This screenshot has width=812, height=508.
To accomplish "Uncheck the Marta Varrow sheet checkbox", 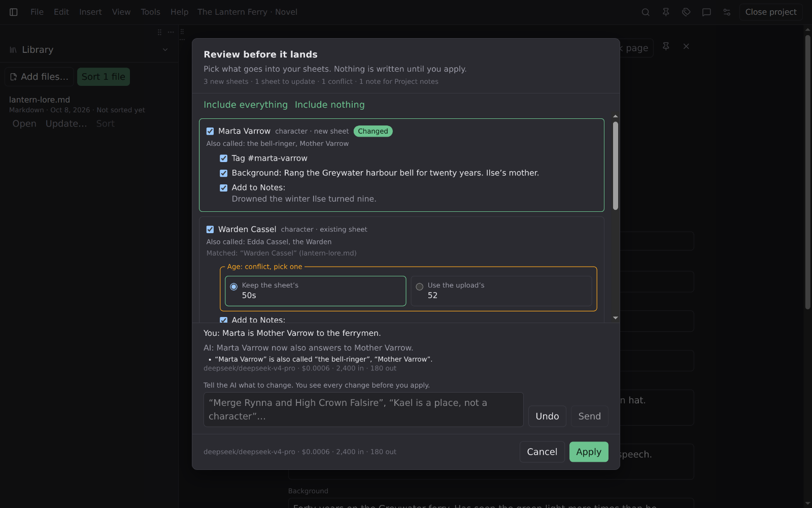I will pyautogui.click(x=210, y=131).
